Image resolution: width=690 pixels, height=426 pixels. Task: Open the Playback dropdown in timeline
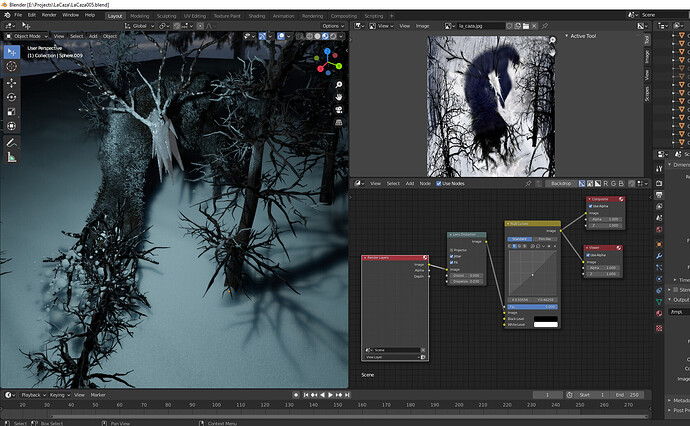click(33, 395)
